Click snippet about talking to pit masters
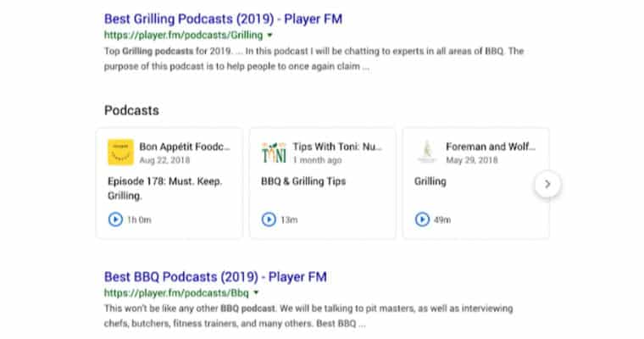The height and width of the screenshot is (339, 644). [308, 316]
